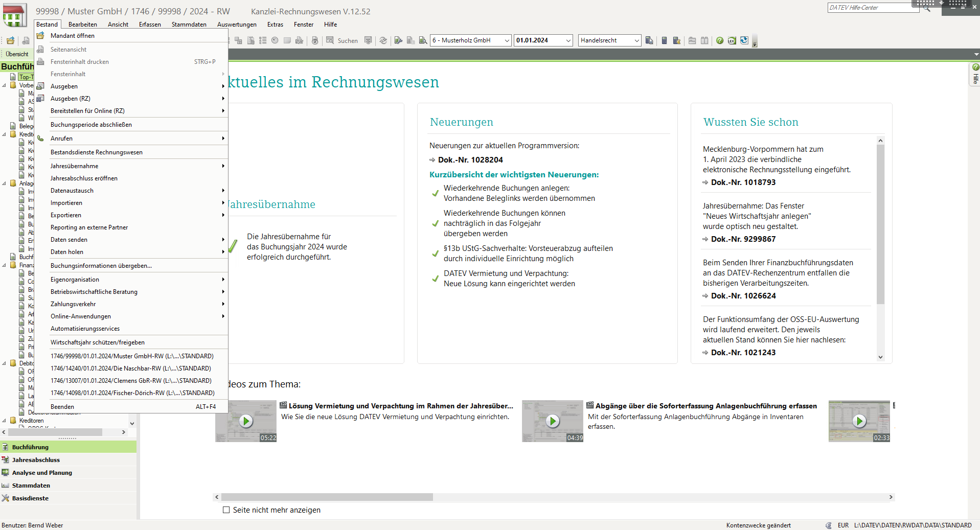Open the '6 - Musterholz GmbH' dropdown
The image size is (980, 530).
click(507, 40)
